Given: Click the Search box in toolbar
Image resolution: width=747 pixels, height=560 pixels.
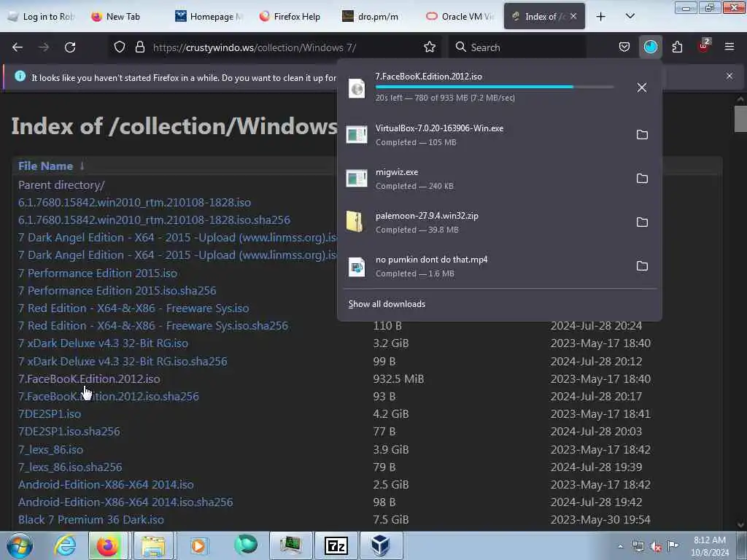Looking at the screenshot, I should pyautogui.click(x=517, y=47).
